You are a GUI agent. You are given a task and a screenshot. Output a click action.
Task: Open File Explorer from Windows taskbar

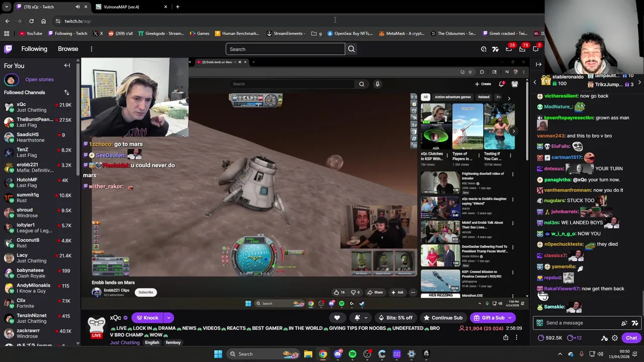pos(308,354)
